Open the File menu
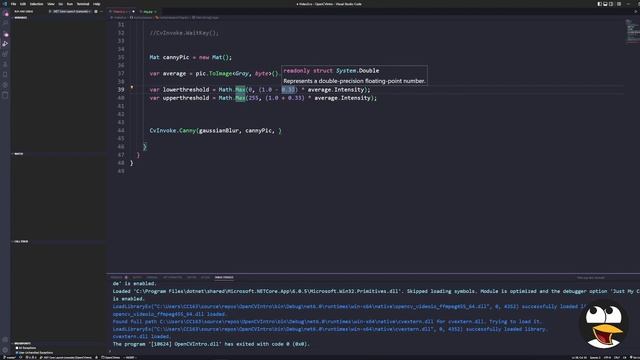This screenshot has width=640, height=360. [x=13, y=4]
